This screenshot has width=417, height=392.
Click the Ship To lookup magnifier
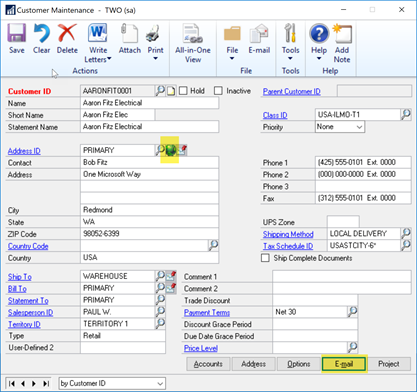160,276
